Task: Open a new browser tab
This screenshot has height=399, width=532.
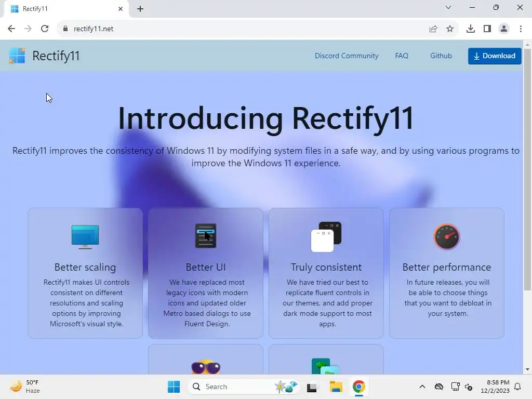Action: click(140, 9)
